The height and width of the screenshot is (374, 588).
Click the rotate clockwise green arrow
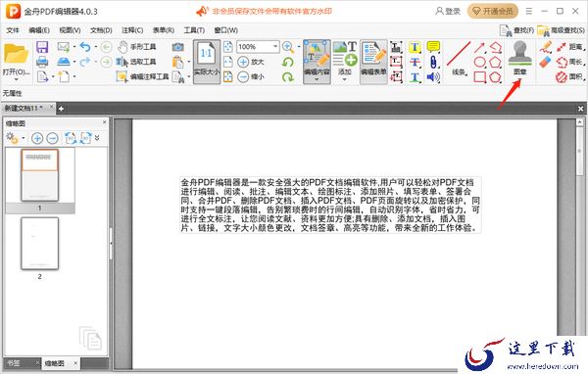[x=288, y=76]
